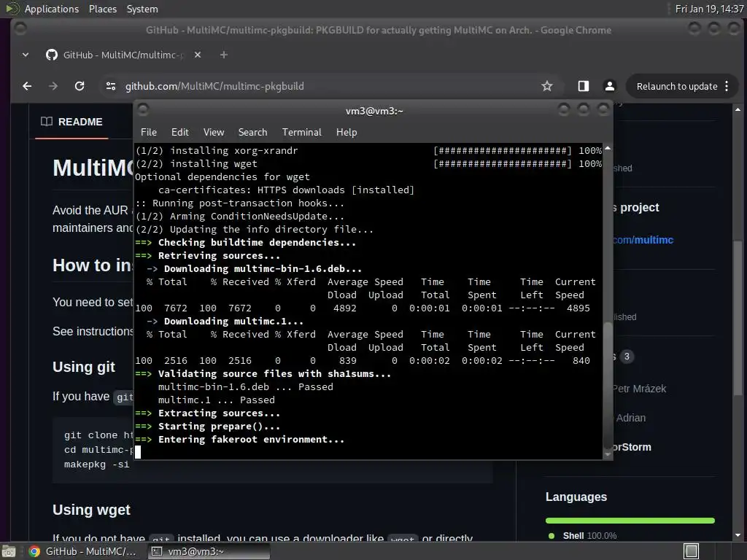Screen dimensions: 747x560
Task: Click the terminal scrollbar thumb
Action: click(608, 385)
